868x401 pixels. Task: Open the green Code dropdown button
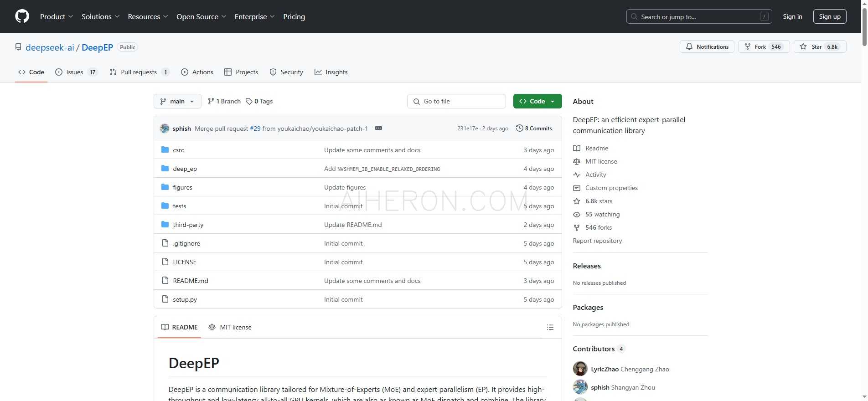(x=537, y=101)
